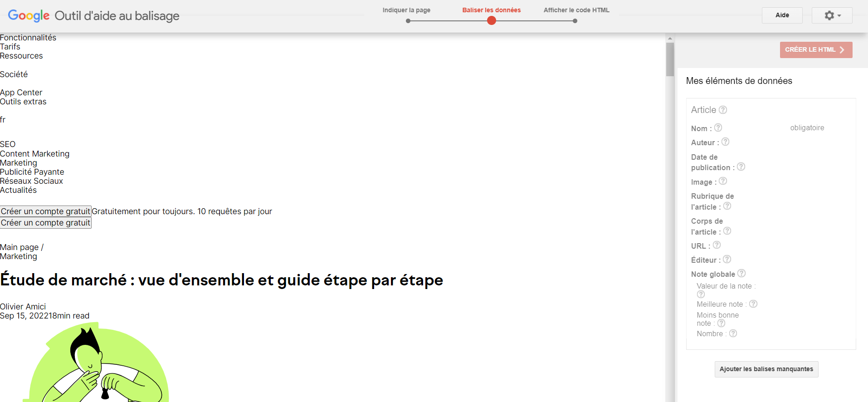
Task: Click the author name Olivier Amici
Action: 23,307
